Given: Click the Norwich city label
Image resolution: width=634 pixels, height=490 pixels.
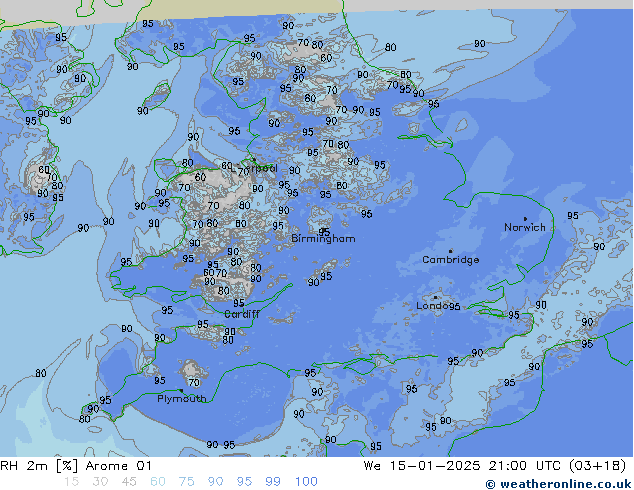Looking at the screenshot, I should 524,228.
